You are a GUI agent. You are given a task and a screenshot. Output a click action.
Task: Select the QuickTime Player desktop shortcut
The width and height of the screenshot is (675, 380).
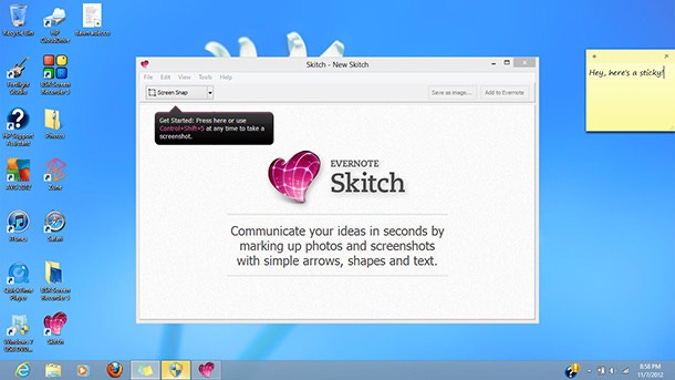[18, 281]
